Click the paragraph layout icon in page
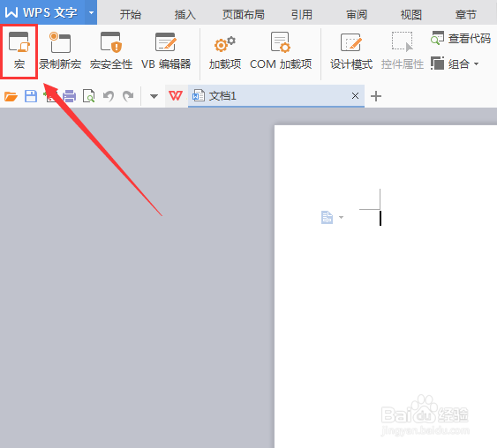This screenshot has width=497, height=448. (x=327, y=218)
